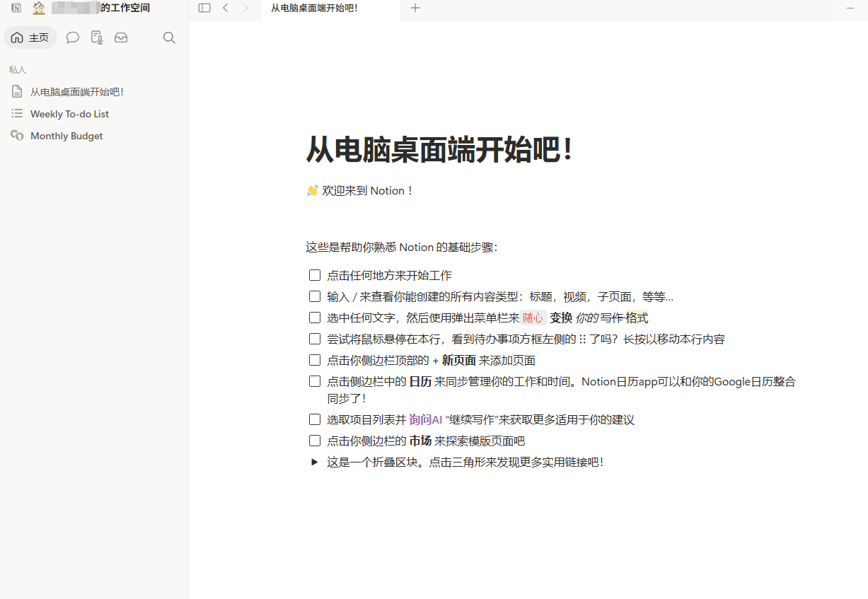Viewport: 868px width, 599px height.
Task: Open the workspace switcher with house emoji
Action: tap(91, 8)
